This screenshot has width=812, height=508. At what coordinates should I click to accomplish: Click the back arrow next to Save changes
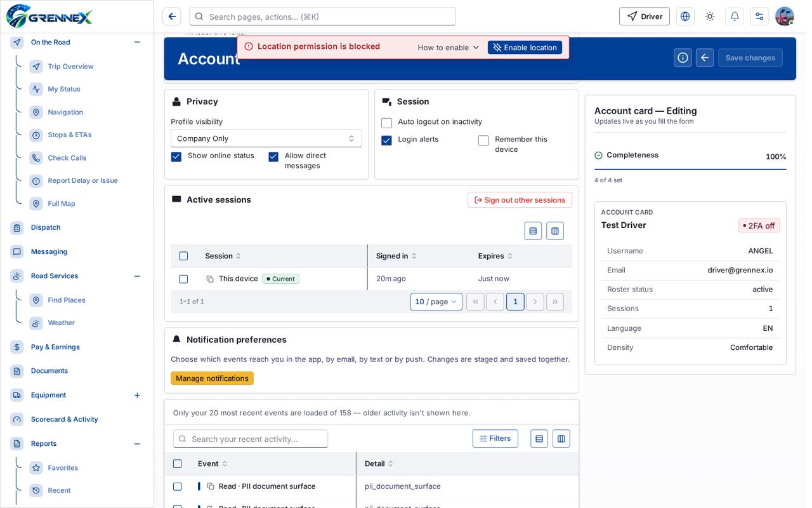(x=705, y=58)
